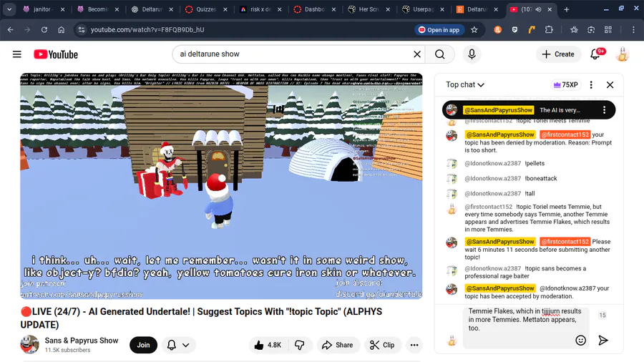Send the chat message
The width and height of the screenshot is (644, 362).
coord(603,341)
